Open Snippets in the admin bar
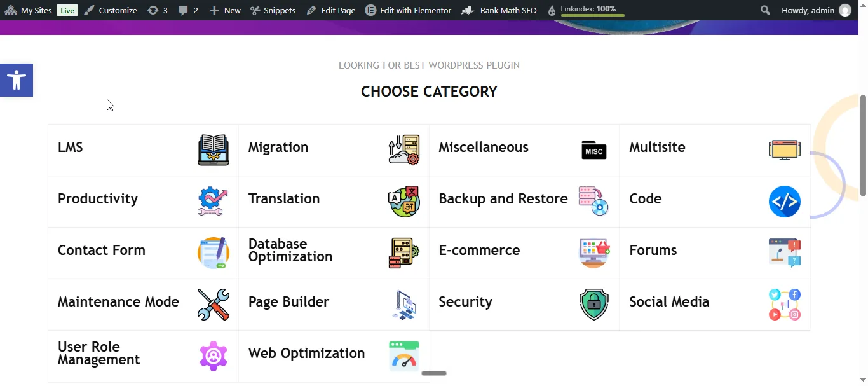 click(x=273, y=10)
